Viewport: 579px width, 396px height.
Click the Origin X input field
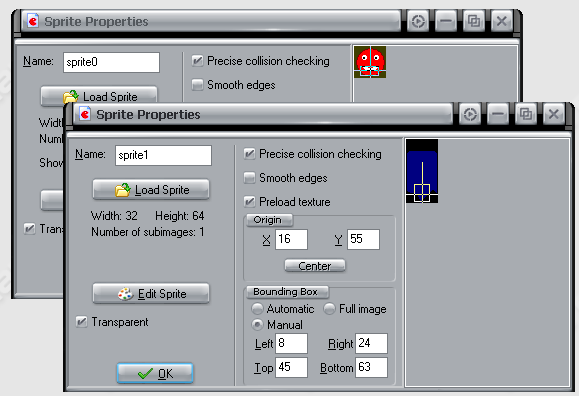tap(291, 239)
